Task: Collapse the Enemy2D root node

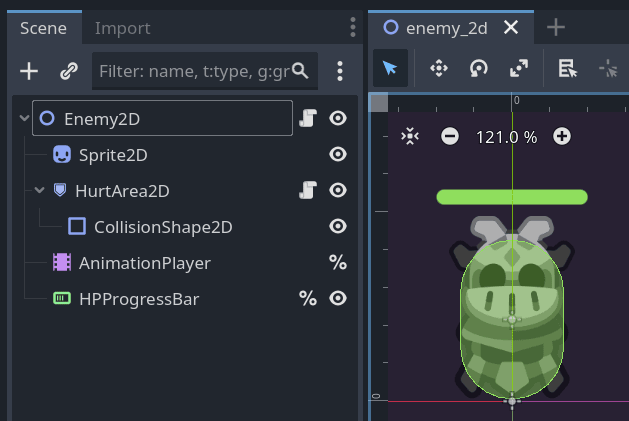Action: pos(24,119)
